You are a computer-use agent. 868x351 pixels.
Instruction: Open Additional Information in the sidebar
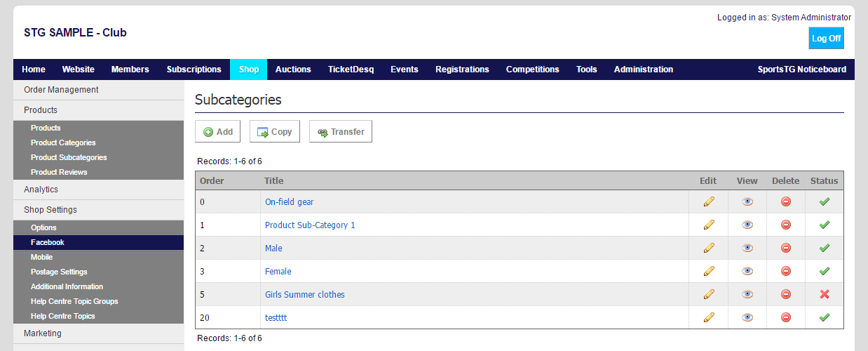[98, 286]
